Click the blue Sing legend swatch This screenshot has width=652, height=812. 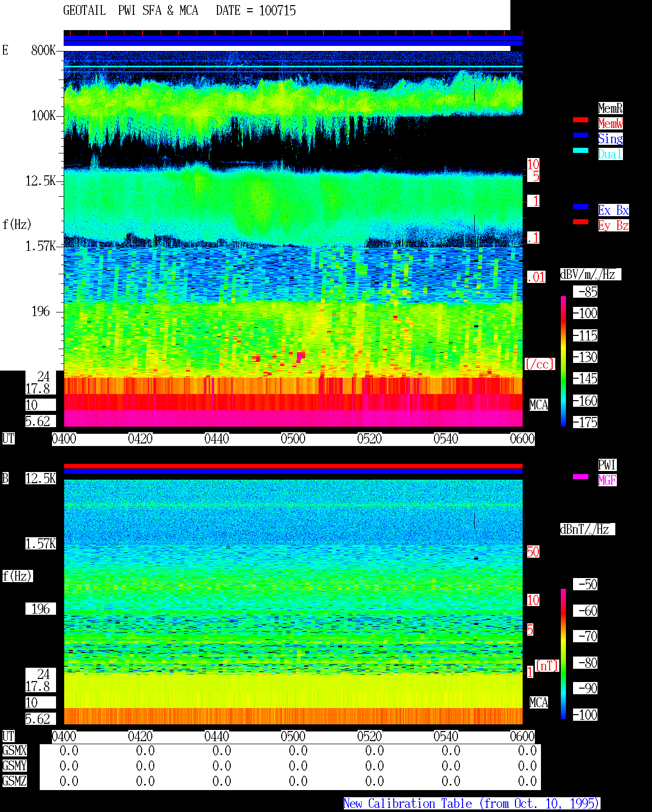[581, 135]
